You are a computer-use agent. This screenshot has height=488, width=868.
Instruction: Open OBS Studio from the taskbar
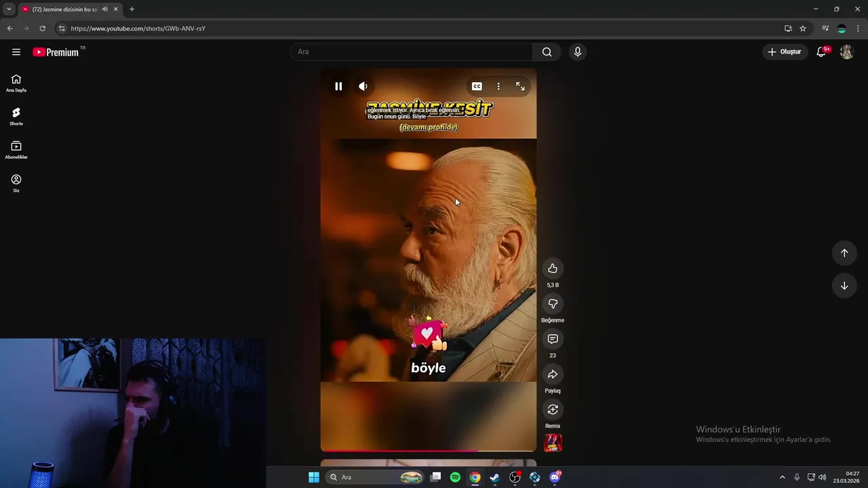[515, 477]
